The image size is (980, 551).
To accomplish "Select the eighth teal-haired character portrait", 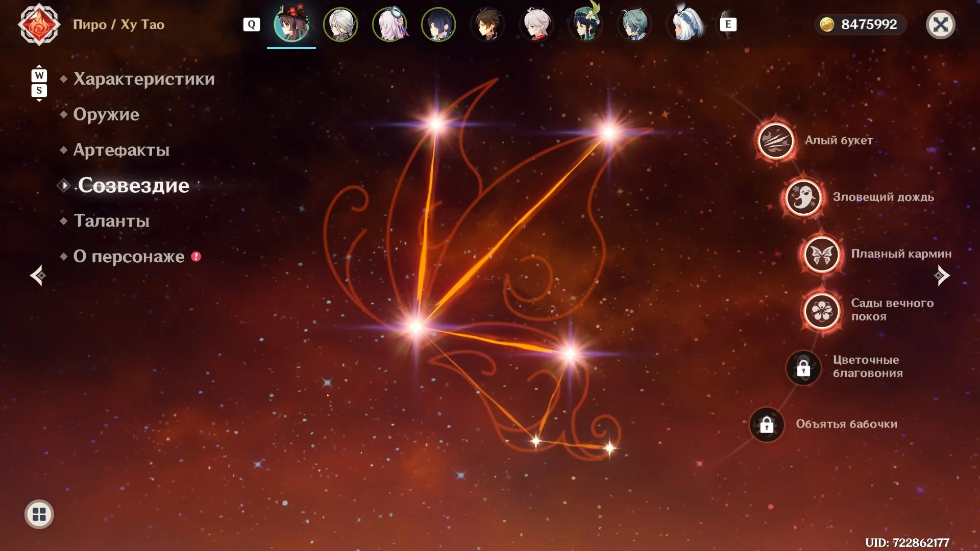I will click(x=634, y=24).
